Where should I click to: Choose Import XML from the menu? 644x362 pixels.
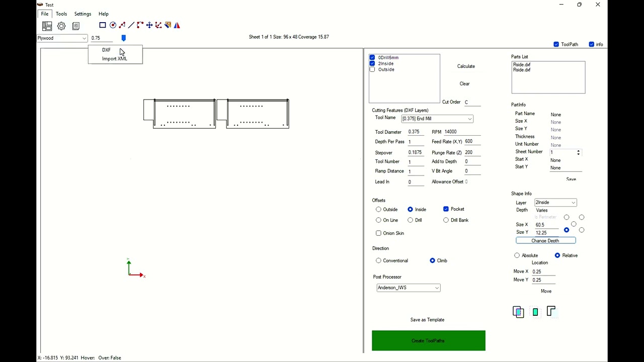click(115, 59)
